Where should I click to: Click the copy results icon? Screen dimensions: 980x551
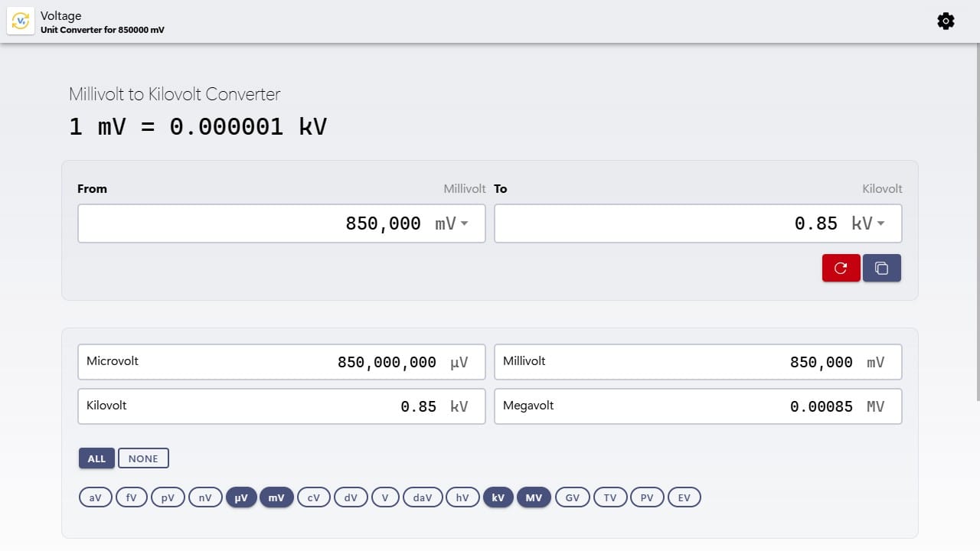(x=882, y=268)
